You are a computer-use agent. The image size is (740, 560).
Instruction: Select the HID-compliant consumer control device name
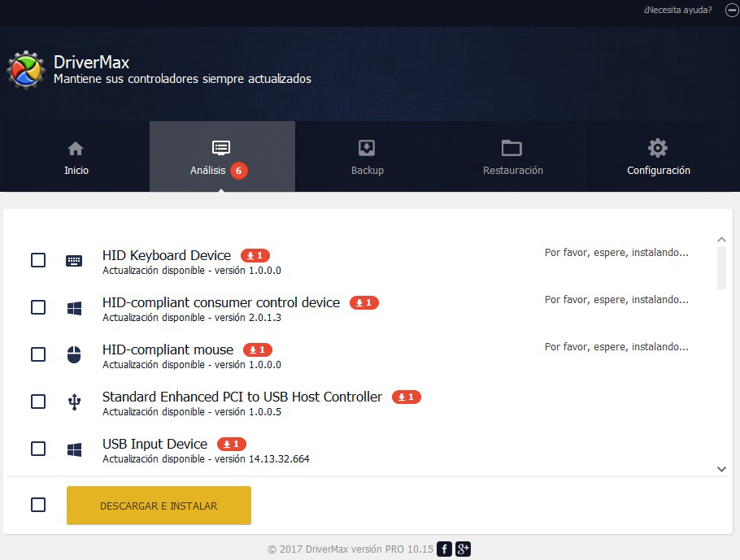point(221,303)
